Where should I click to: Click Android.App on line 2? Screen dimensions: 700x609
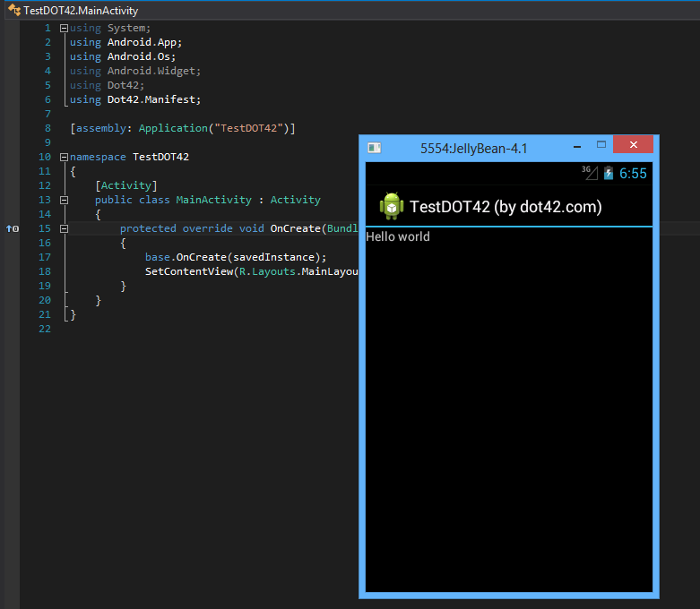(142, 42)
